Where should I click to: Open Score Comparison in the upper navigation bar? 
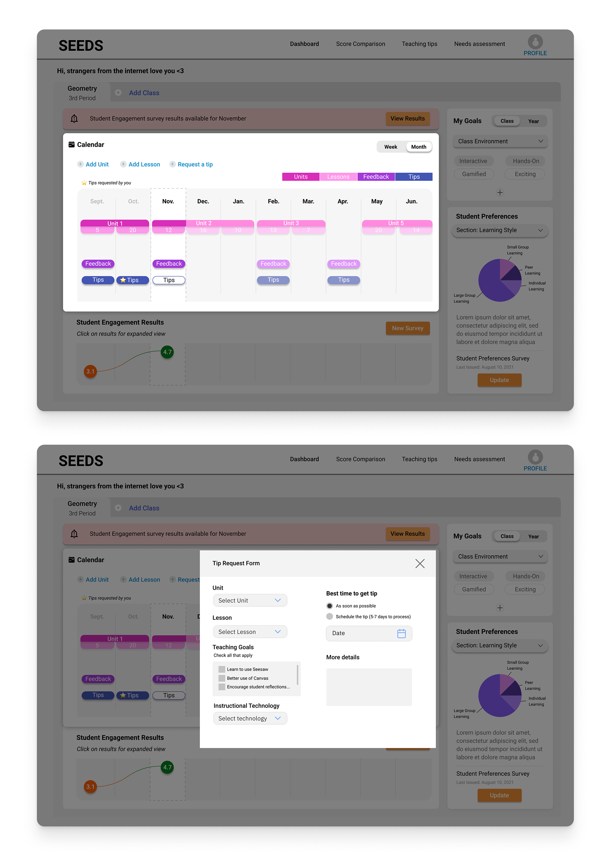[x=360, y=44]
